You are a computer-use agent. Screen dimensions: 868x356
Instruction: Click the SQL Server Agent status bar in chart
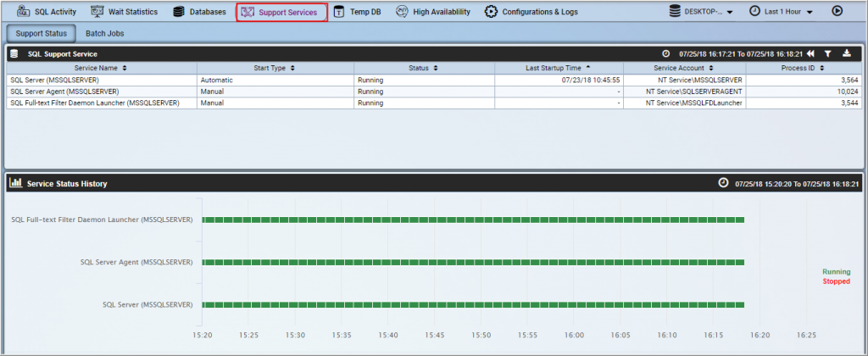click(473, 263)
